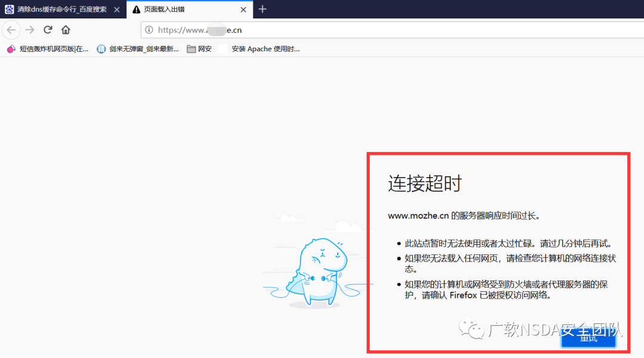Viewport: 644px width, 358px height.
Task: Go back using the back arrow
Action: pos(11,30)
